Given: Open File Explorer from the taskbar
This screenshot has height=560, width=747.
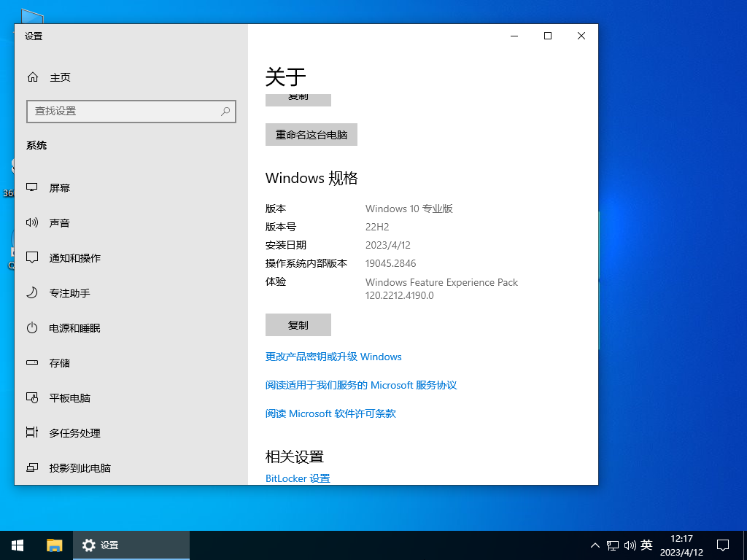Looking at the screenshot, I should tap(55, 545).
